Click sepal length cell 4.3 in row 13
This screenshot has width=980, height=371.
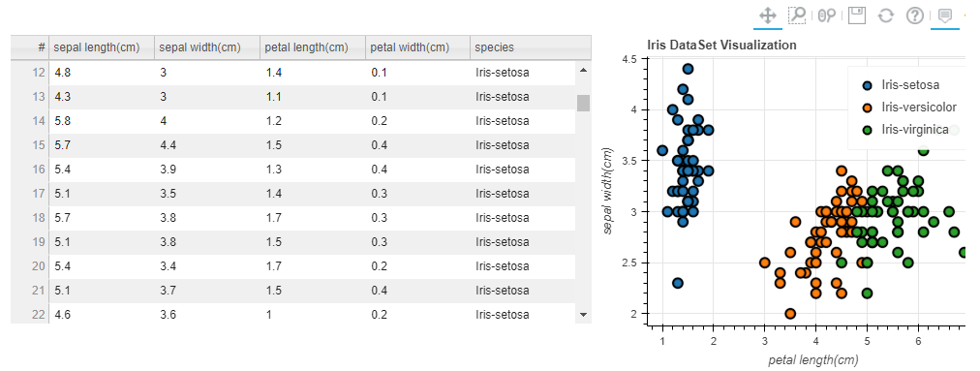tap(102, 97)
